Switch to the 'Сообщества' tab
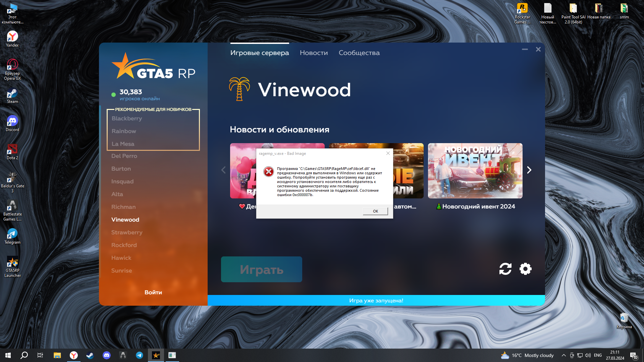The width and height of the screenshot is (644, 362). click(359, 53)
